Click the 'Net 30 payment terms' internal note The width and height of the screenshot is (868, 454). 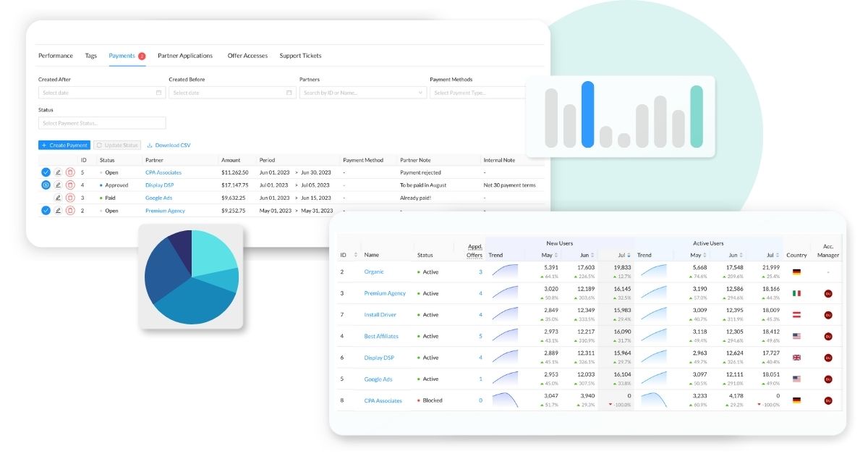click(x=510, y=185)
